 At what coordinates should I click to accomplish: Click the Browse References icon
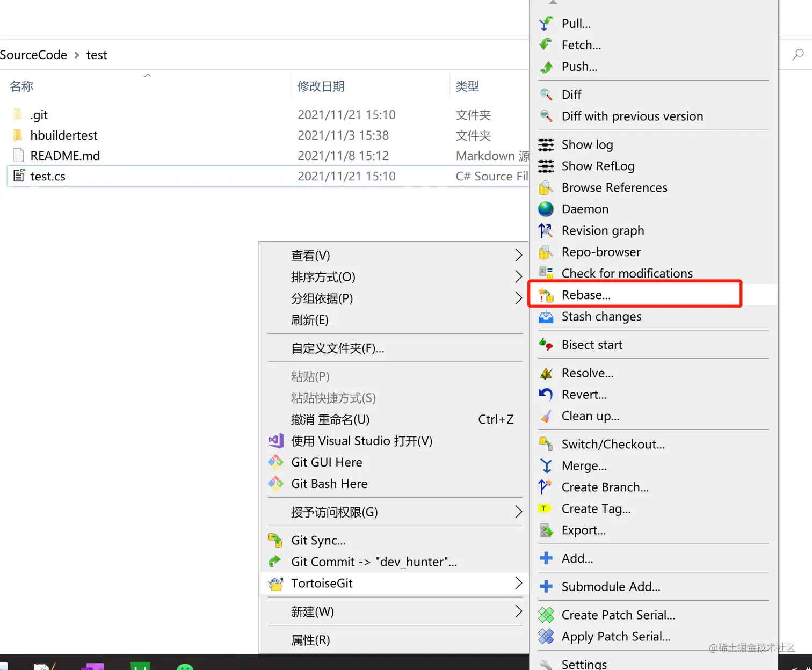[x=546, y=187]
